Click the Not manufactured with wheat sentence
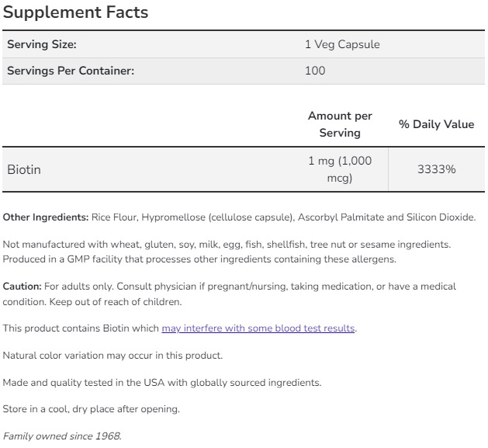 point(227,245)
